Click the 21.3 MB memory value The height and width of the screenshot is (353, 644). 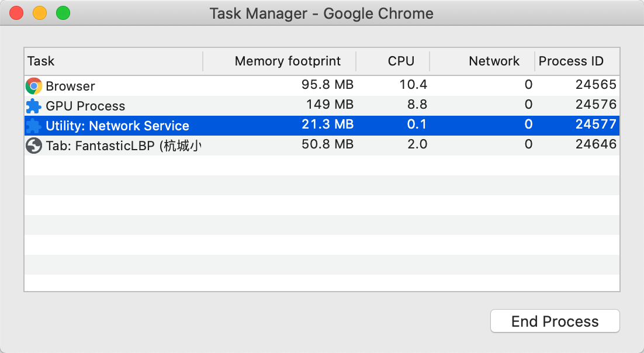(x=327, y=124)
